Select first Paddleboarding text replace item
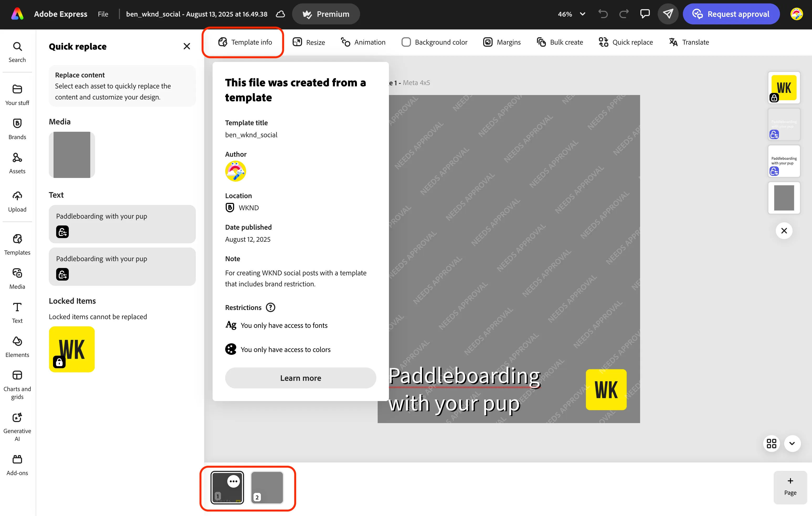 tap(122, 224)
